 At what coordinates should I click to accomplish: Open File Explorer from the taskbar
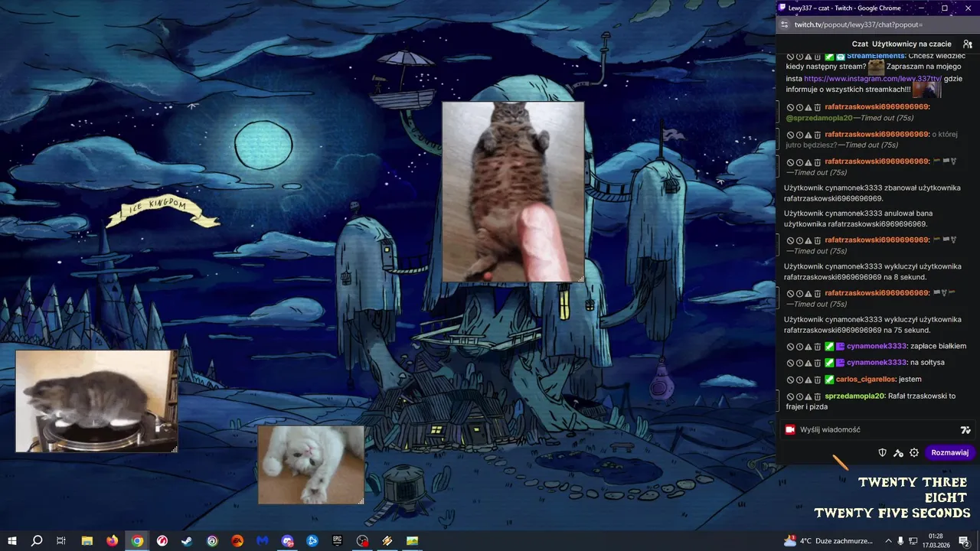(87, 541)
